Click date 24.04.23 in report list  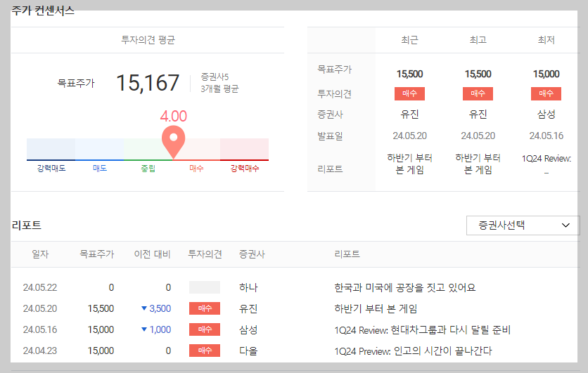coord(40,351)
